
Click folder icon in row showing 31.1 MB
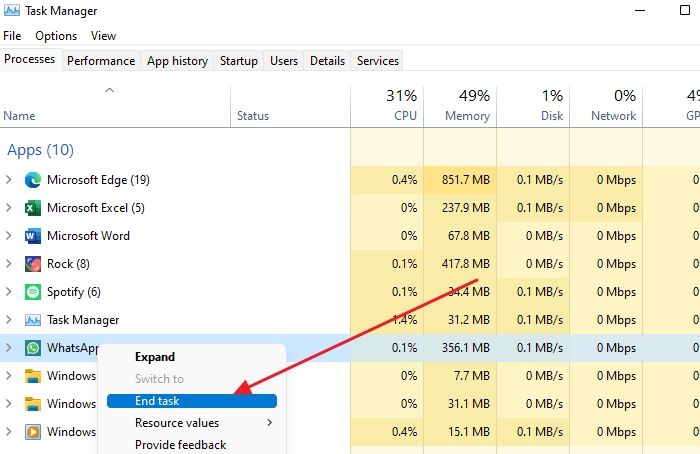coord(33,404)
